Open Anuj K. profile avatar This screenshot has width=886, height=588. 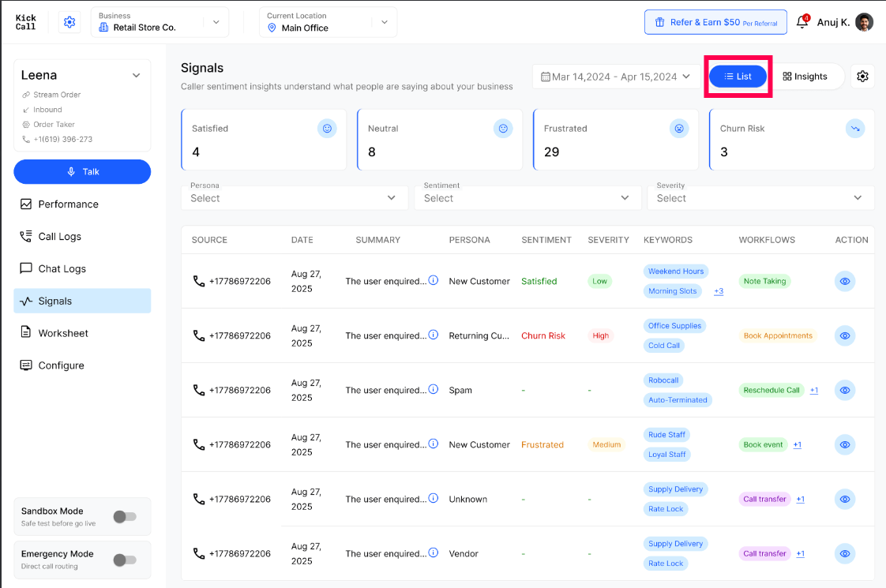[x=864, y=22]
